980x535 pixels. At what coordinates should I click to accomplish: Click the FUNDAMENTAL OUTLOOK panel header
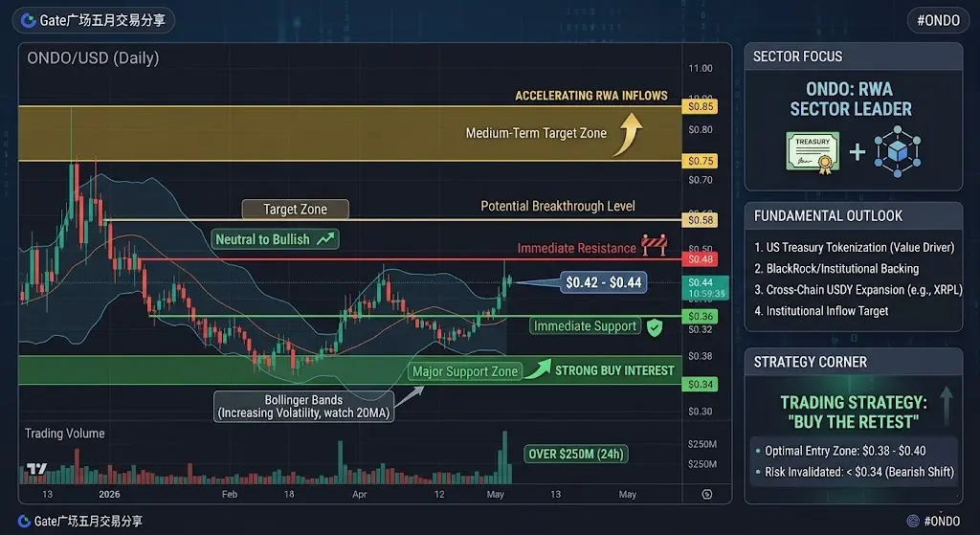(x=853, y=215)
